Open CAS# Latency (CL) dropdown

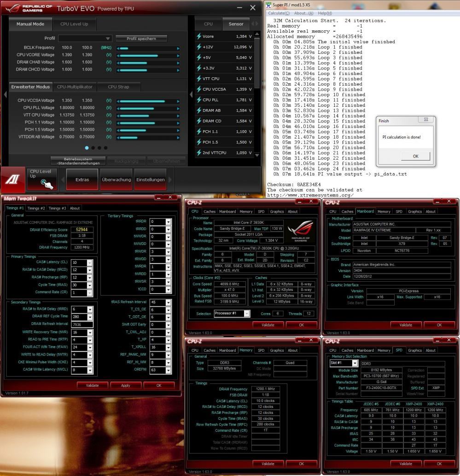(90, 262)
